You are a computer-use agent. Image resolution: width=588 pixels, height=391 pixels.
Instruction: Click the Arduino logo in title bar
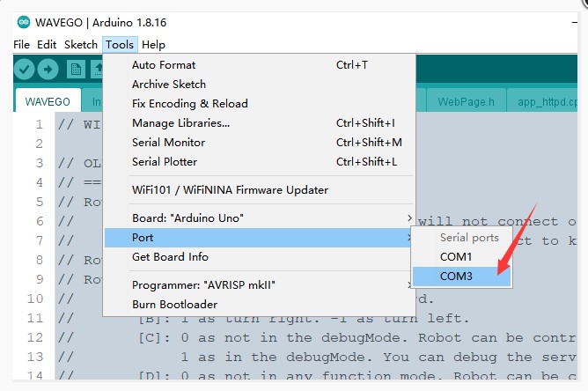pos(24,22)
